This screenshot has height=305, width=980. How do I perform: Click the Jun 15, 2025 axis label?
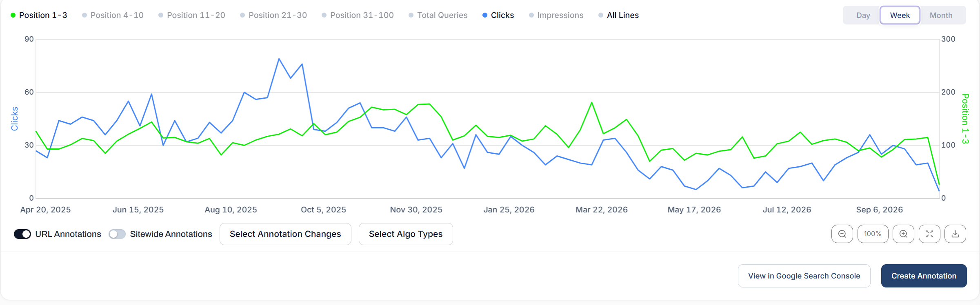(138, 210)
